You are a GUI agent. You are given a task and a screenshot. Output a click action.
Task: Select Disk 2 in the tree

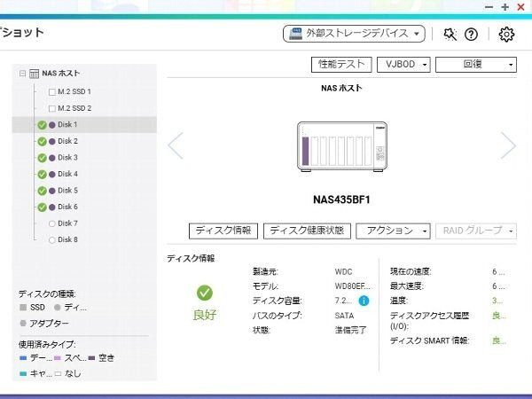[68, 141]
